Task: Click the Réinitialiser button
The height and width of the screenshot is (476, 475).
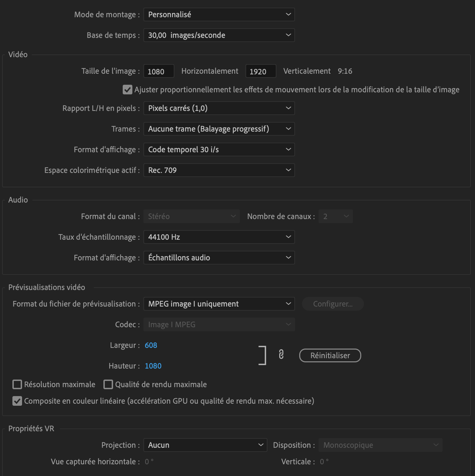Action: 330,355
